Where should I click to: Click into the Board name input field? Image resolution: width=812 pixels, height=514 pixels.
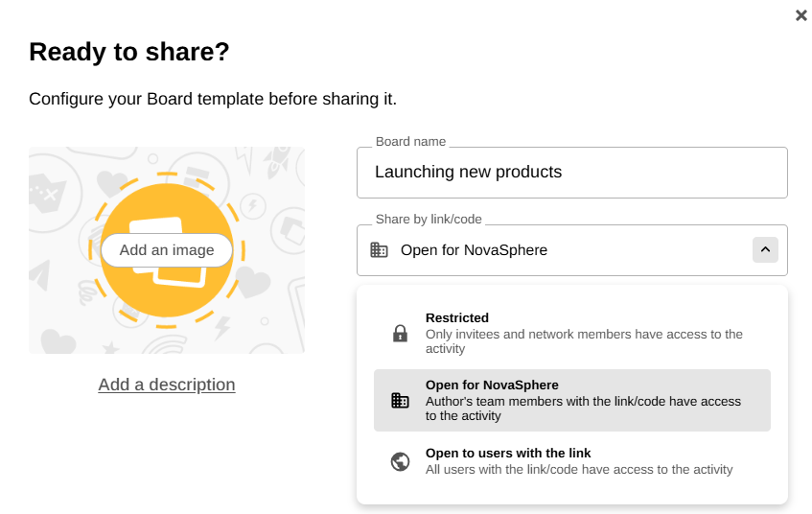571,173
